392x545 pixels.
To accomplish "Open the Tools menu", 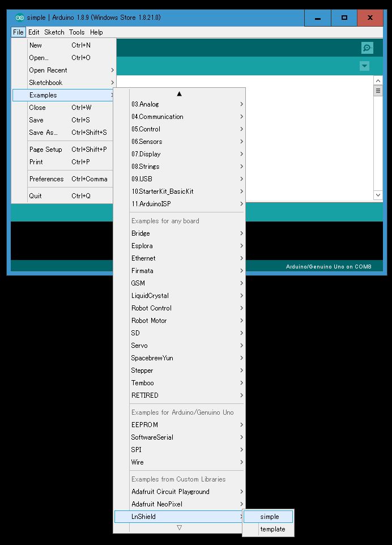I will (77, 32).
